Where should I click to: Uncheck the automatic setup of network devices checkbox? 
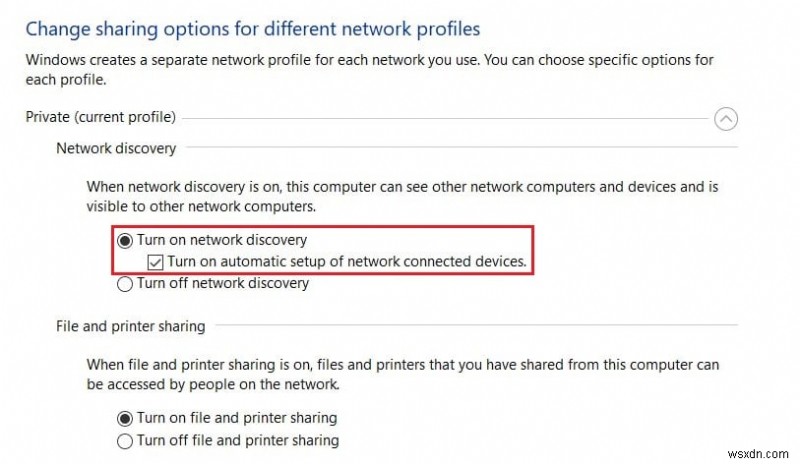157,262
